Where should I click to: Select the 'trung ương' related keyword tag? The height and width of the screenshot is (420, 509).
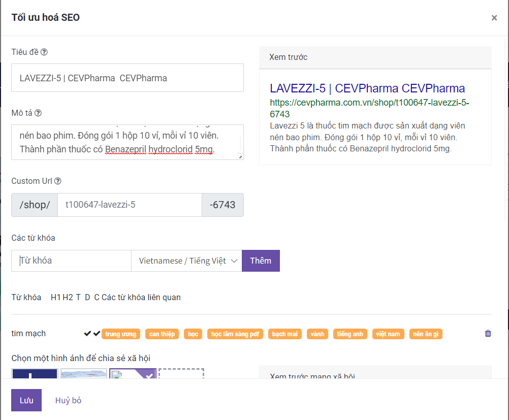coord(121,334)
